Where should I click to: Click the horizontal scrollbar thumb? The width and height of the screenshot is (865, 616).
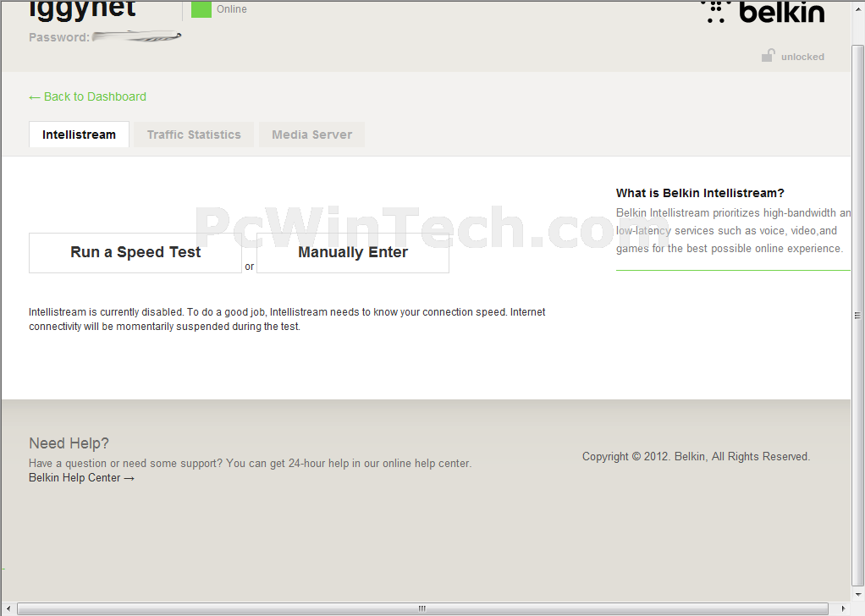pos(422,609)
